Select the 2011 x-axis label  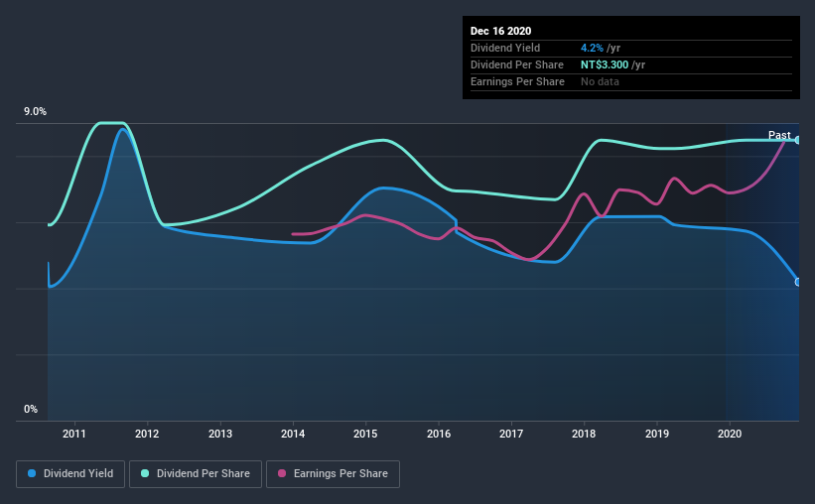coord(74,434)
